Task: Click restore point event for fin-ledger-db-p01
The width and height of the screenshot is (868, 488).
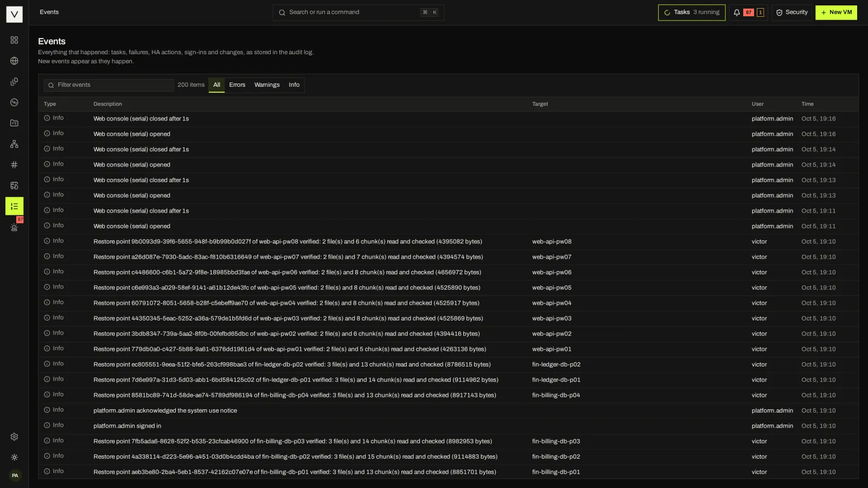Action: point(296,380)
